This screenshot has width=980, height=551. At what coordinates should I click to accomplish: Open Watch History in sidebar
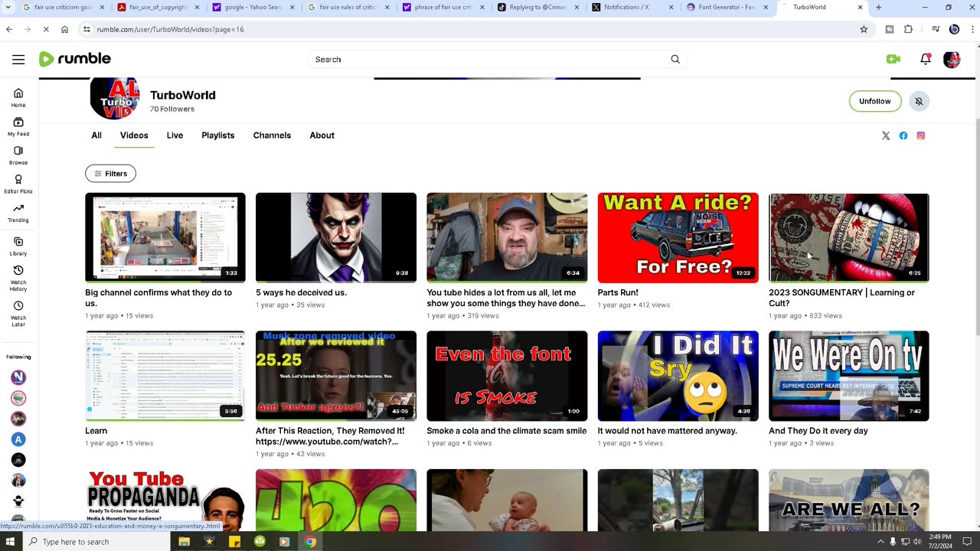18,279
